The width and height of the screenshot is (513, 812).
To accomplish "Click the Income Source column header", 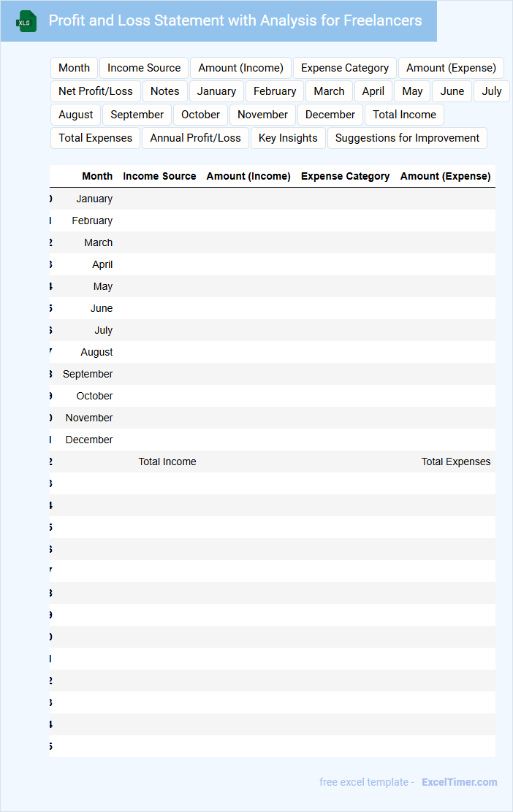I will (x=159, y=176).
